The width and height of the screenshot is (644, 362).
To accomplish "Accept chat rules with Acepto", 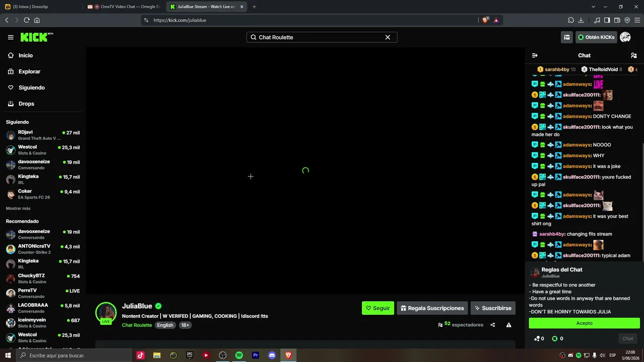I will point(584,323).
